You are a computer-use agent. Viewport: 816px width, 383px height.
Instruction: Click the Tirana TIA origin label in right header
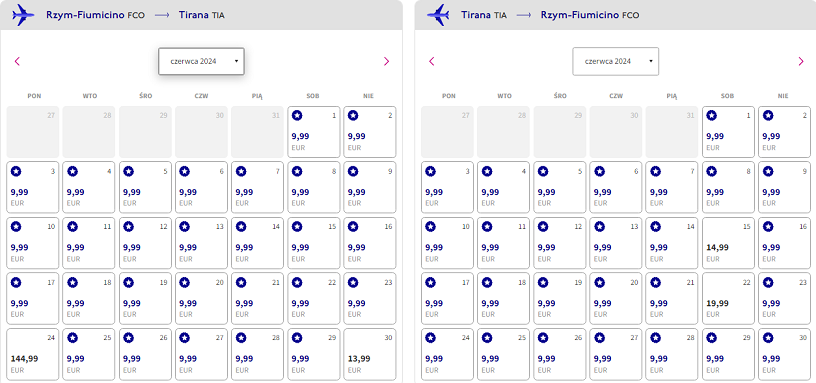(484, 15)
